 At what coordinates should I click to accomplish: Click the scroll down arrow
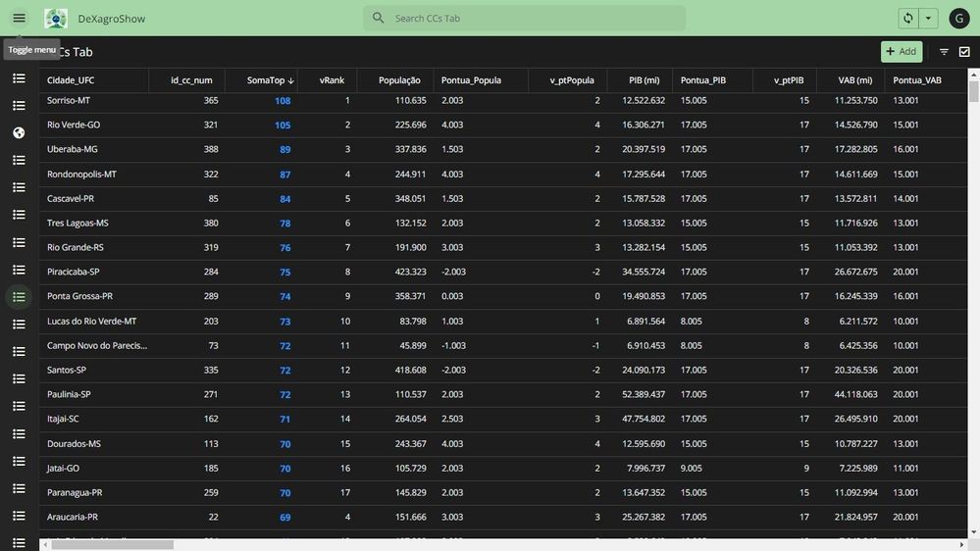coord(974,532)
